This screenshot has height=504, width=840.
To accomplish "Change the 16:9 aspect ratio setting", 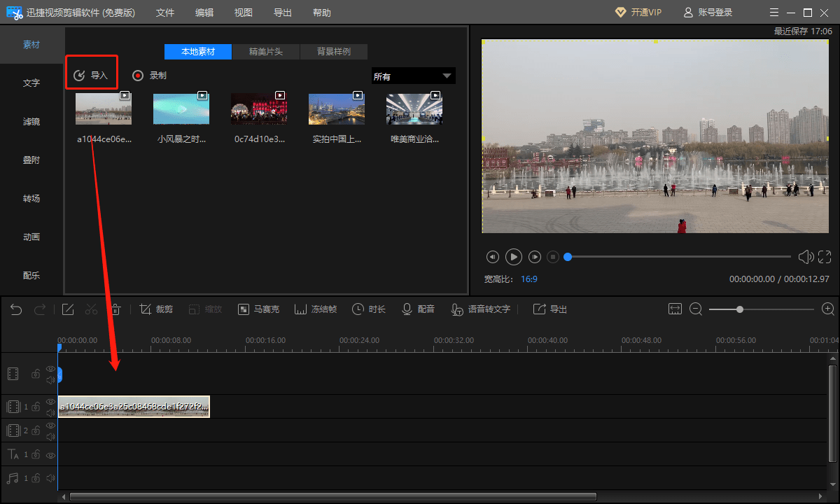I will tap(529, 279).
